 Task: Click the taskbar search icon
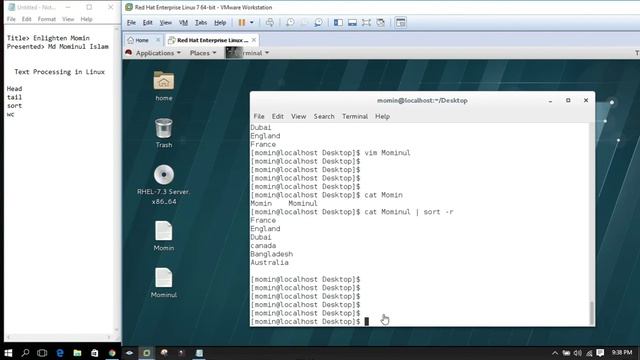(x=25, y=353)
